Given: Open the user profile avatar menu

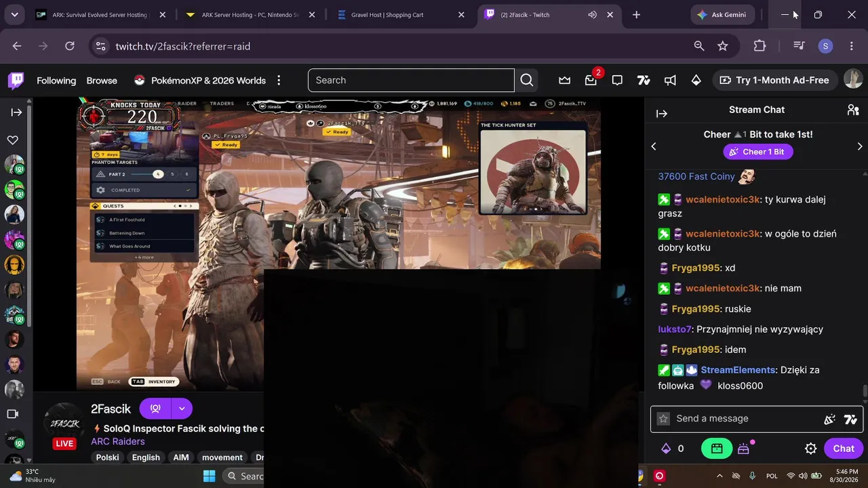Looking at the screenshot, I should [853, 80].
